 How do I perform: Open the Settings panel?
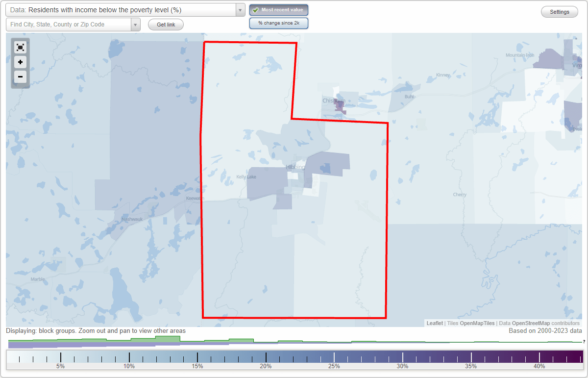559,11
